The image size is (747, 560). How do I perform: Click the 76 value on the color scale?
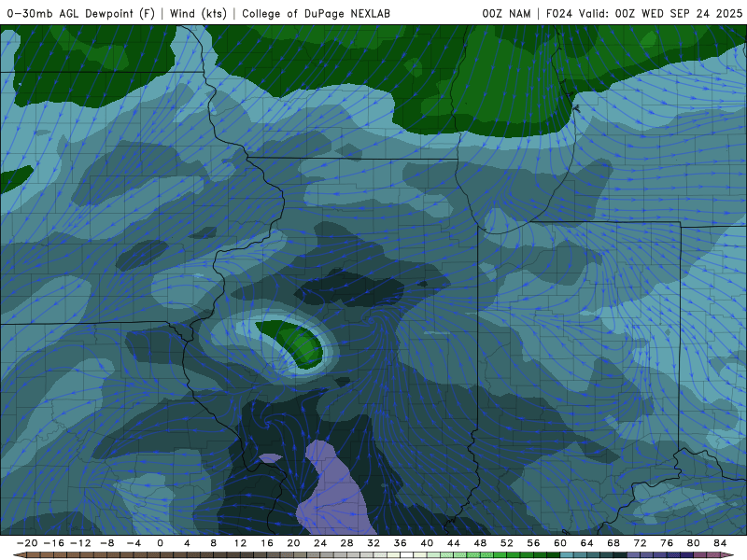[667, 543]
